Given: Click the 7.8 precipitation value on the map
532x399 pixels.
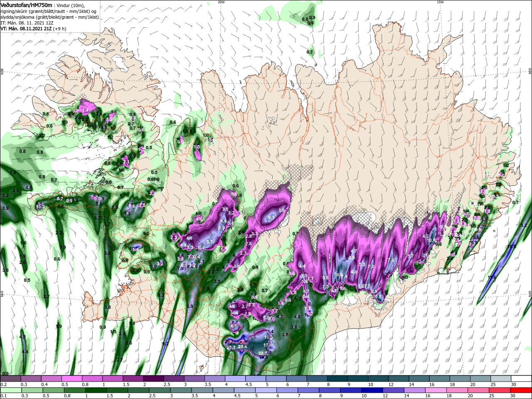Looking at the screenshot, I should pyautogui.click(x=390, y=260).
